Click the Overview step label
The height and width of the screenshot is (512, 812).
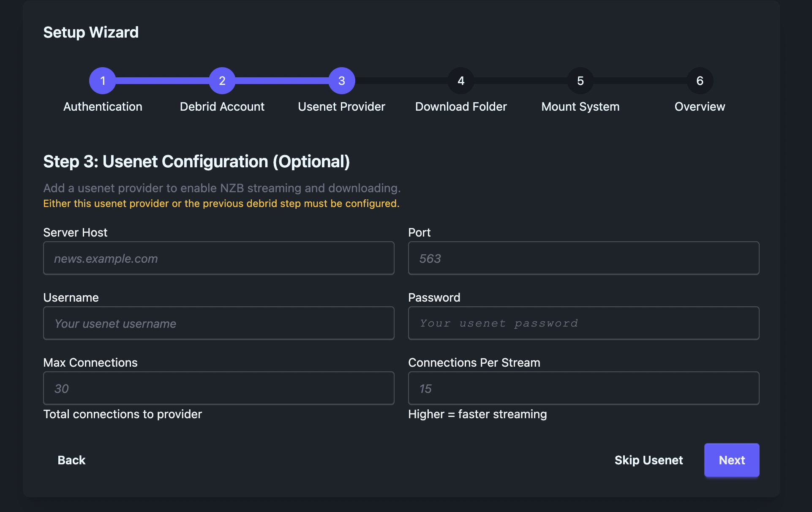coord(699,106)
